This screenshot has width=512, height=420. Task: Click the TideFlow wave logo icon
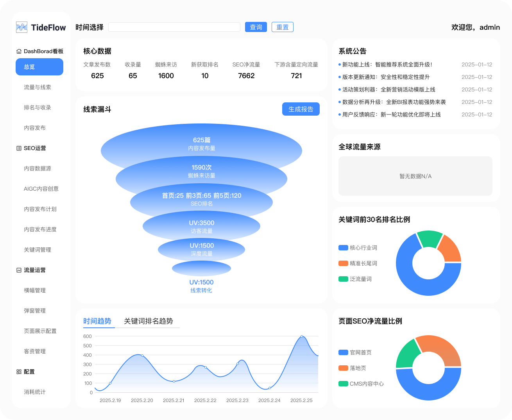21,27
